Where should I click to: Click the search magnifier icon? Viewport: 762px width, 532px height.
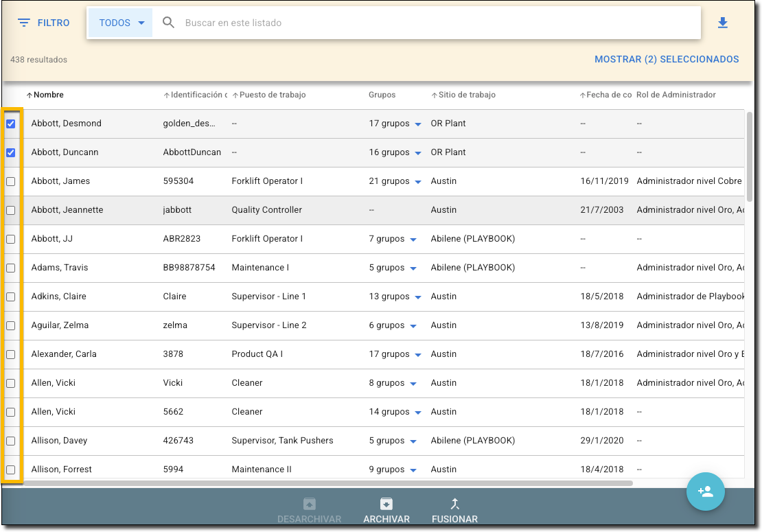tap(169, 23)
